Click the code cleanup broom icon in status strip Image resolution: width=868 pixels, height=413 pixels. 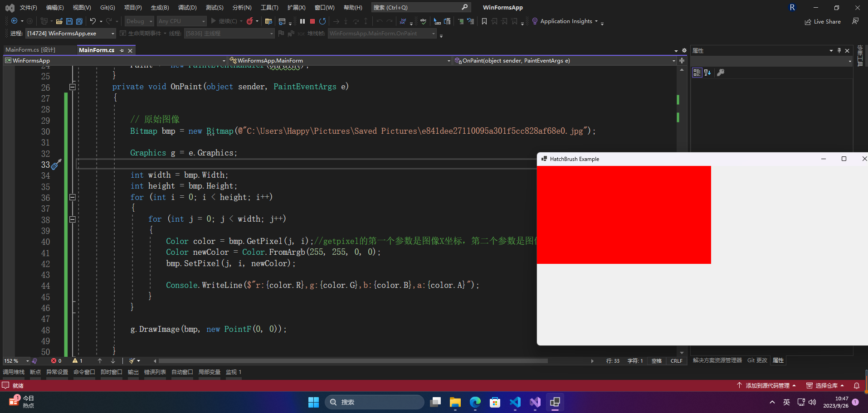[x=132, y=361]
